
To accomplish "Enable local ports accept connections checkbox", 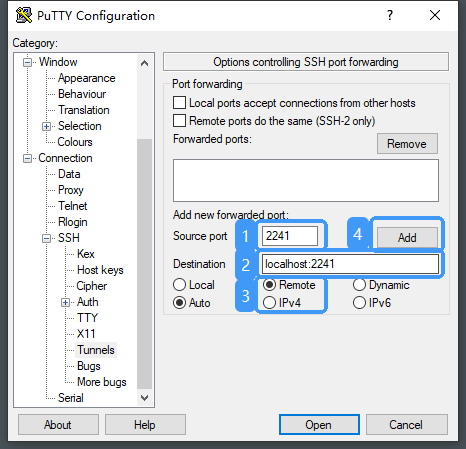I will [x=179, y=103].
